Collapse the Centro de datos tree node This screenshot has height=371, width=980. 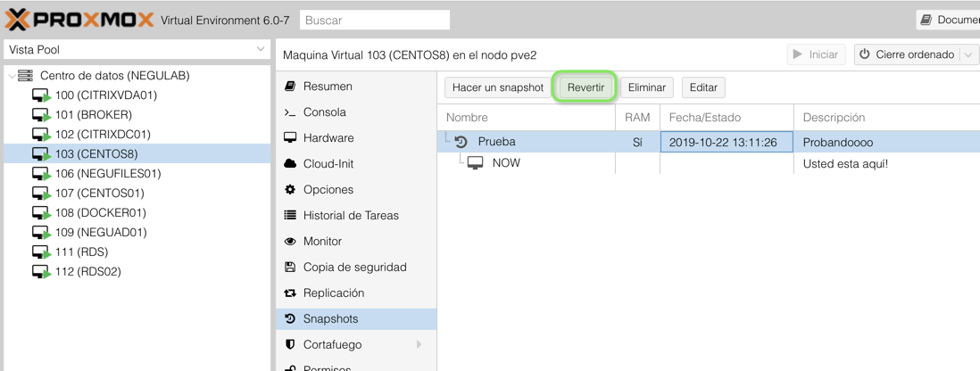pos(12,76)
